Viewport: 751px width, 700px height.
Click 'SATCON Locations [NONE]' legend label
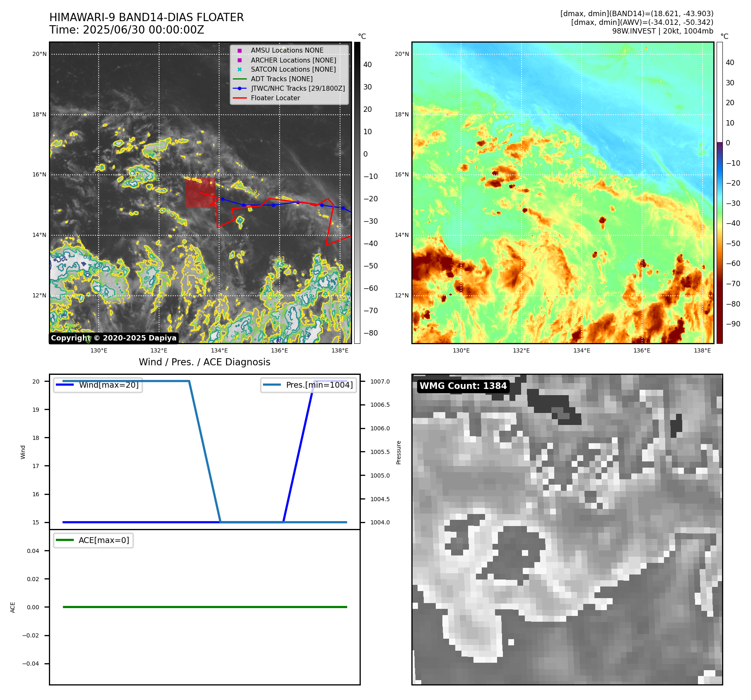click(x=293, y=70)
